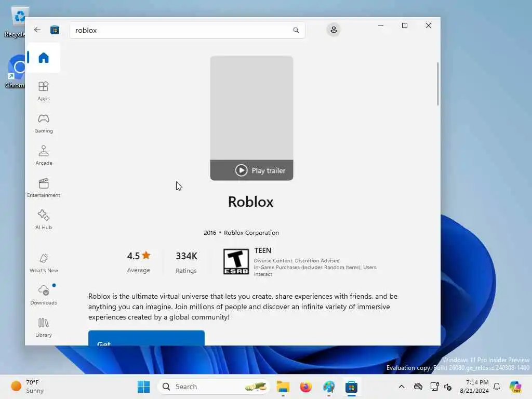The height and width of the screenshot is (399, 532).
Task: Open the Library page
Action: pyautogui.click(x=44, y=327)
